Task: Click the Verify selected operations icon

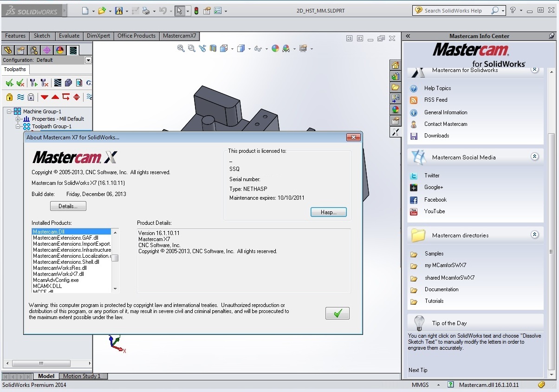Action: (x=69, y=83)
